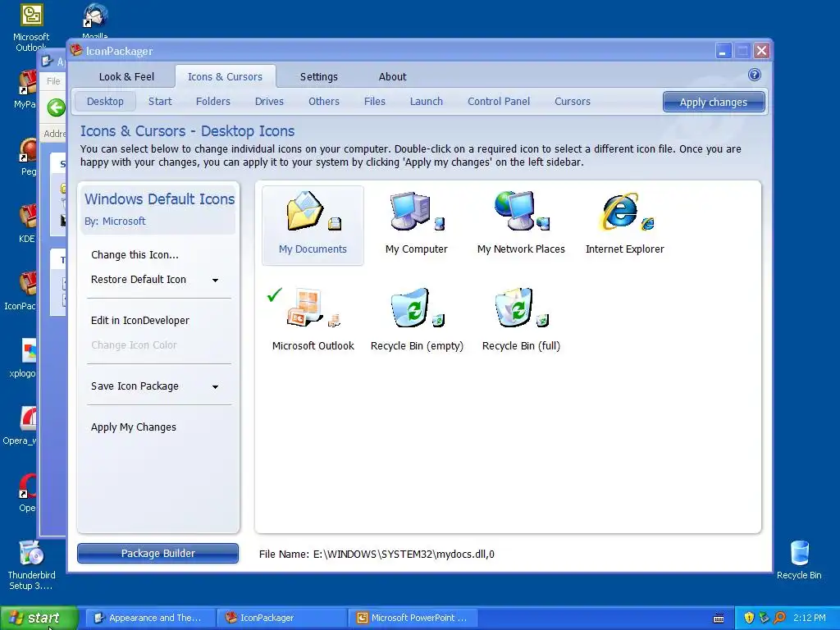Switch to Appearance and Themes taskbar button
Viewport: 840px width, 630px height.
[x=150, y=618]
